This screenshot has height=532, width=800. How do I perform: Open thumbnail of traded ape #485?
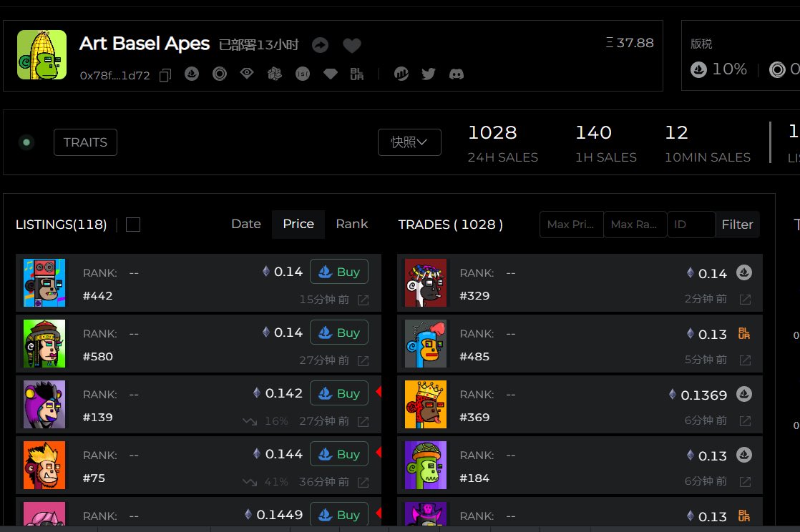pyautogui.click(x=426, y=343)
